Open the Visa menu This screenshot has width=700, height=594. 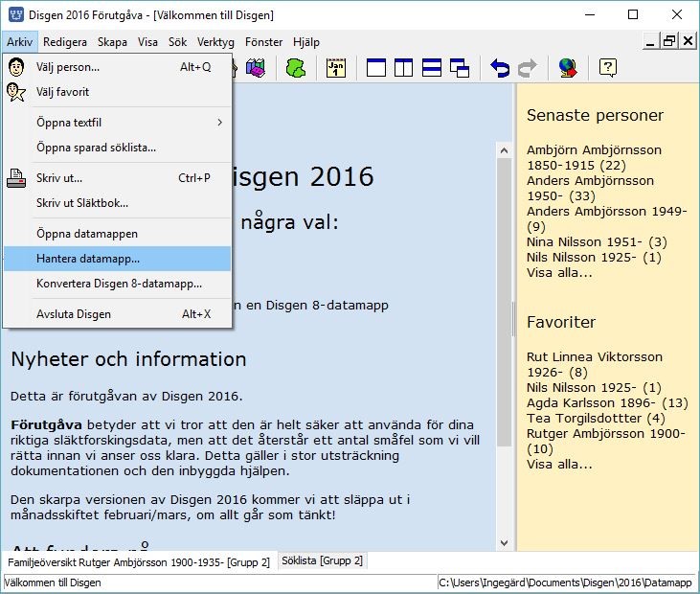pyautogui.click(x=147, y=42)
